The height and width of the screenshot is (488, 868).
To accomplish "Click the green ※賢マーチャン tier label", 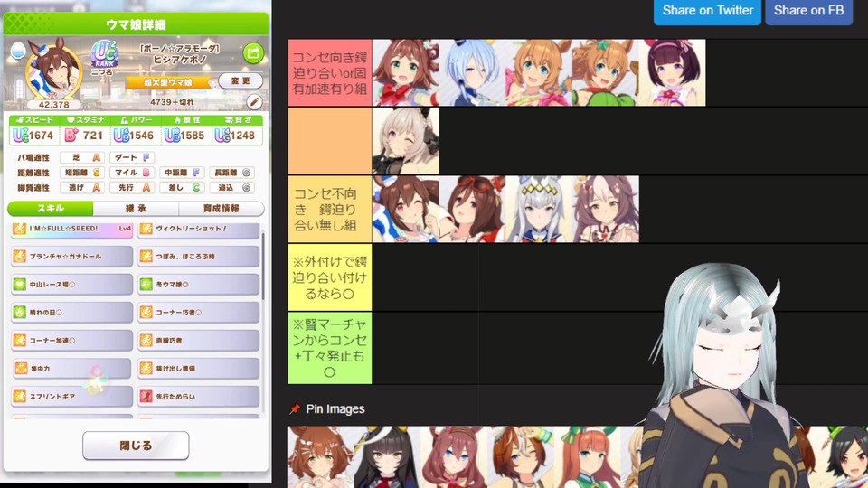I will coord(330,348).
